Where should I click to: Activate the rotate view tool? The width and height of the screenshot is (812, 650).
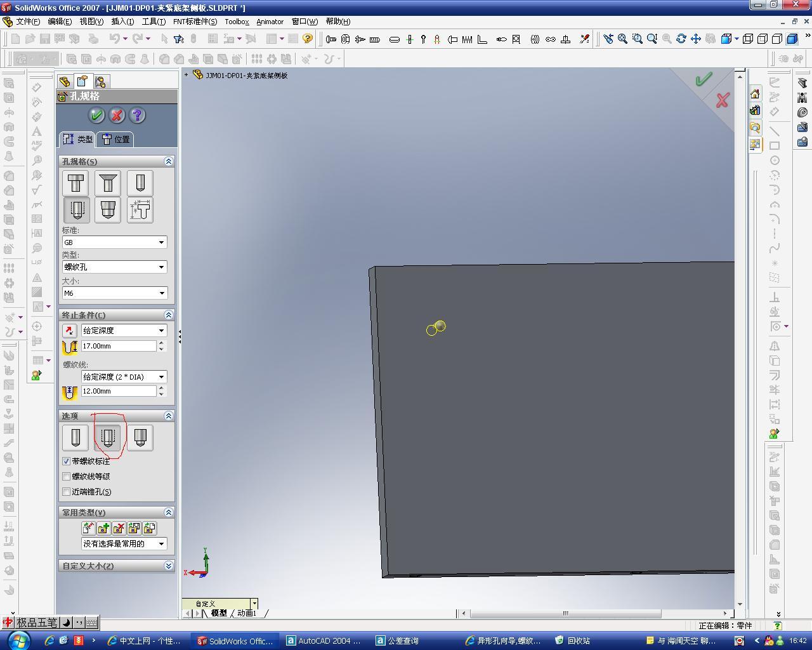[x=681, y=39]
